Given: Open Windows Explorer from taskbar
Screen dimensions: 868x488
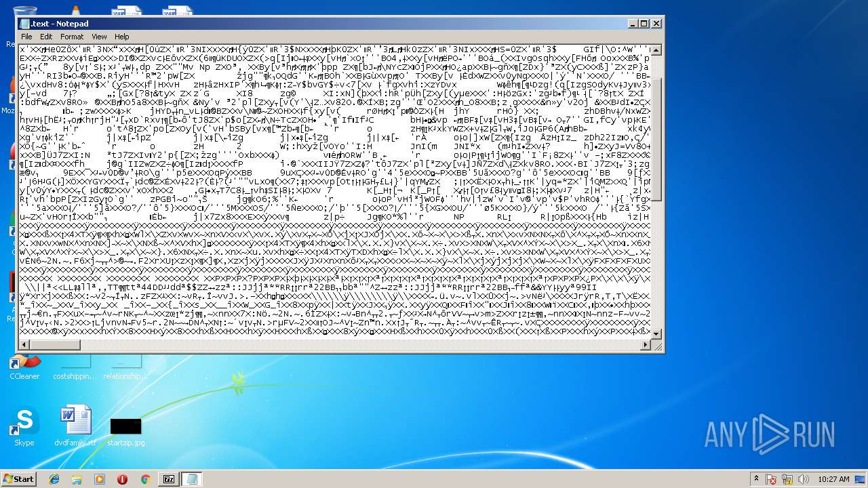Looking at the screenshot, I should pyautogui.click(x=77, y=479).
